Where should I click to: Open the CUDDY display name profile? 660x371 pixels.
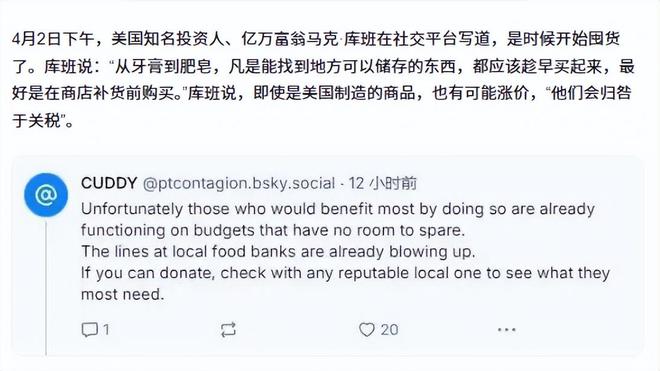[109, 183]
